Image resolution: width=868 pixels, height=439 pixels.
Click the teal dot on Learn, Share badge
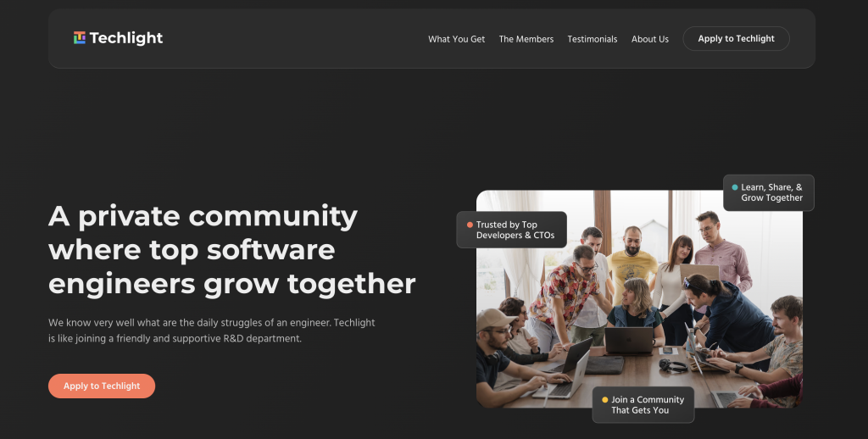point(735,187)
